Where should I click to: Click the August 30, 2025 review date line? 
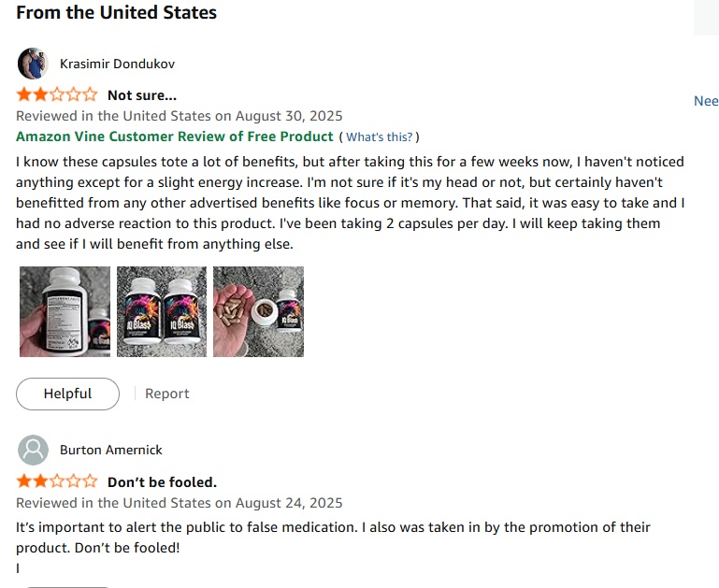click(x=180, y=116)
